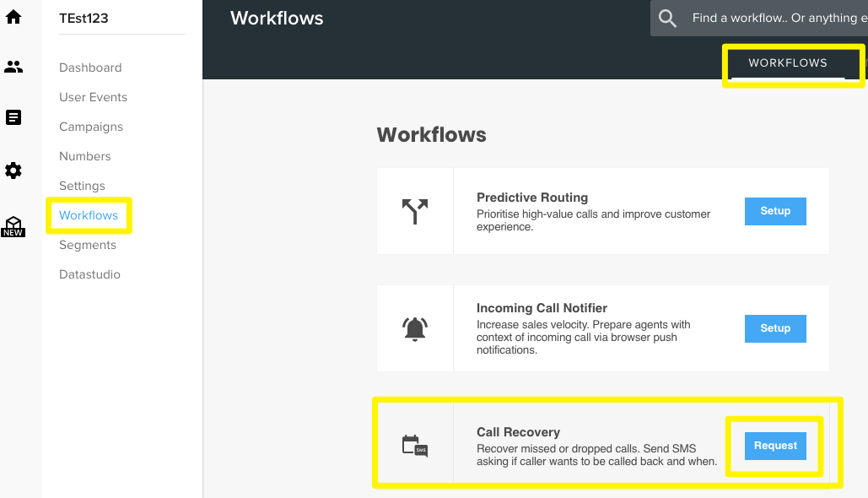Open the document/reports icon in rail
This screenshot has height=498, width=868.
[x=13, y=117]
